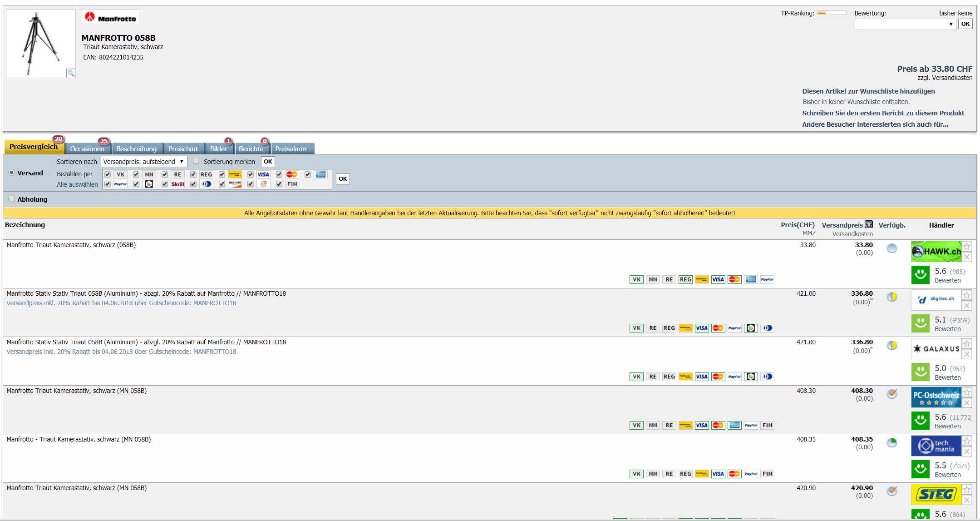This screenshot has width=980, height=521.
Task: Open the PC-Ostschweiz merchant logo
Action: 936,397
